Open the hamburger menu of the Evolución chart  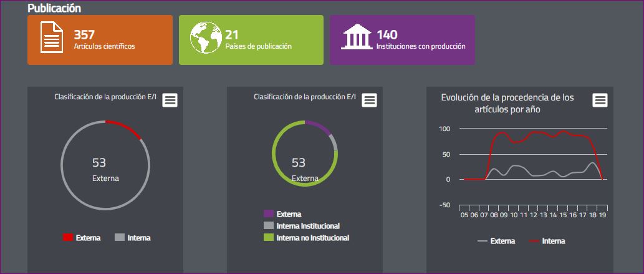600,100
